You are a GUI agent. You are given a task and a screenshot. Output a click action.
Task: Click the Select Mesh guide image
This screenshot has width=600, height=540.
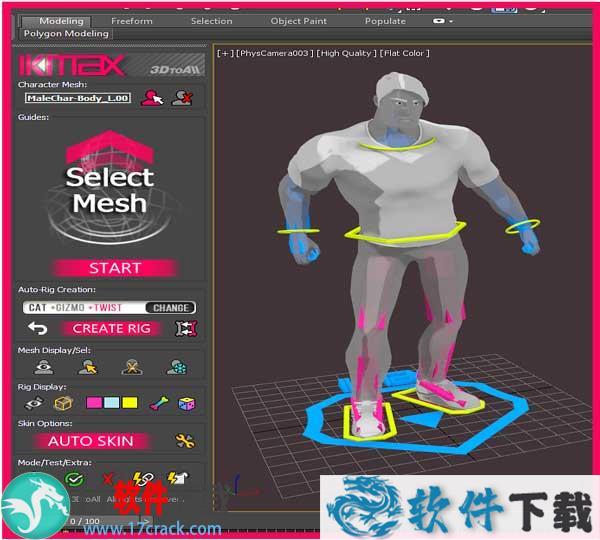pyautogui.click(x=110, y=189)
